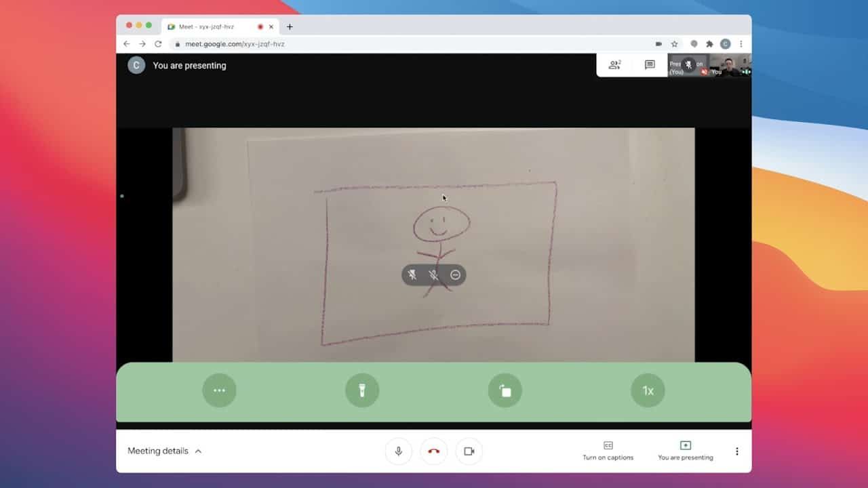Click your self-view video thumbnail
The height and width of the screenshot is (488, 868).
(x=730, y=66)
